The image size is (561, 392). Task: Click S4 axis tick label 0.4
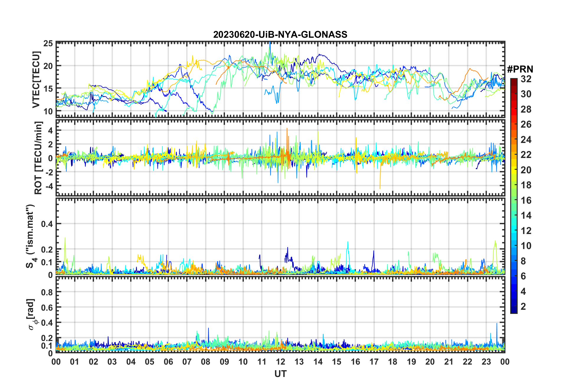pyautogui.click(x=47, y=224)
